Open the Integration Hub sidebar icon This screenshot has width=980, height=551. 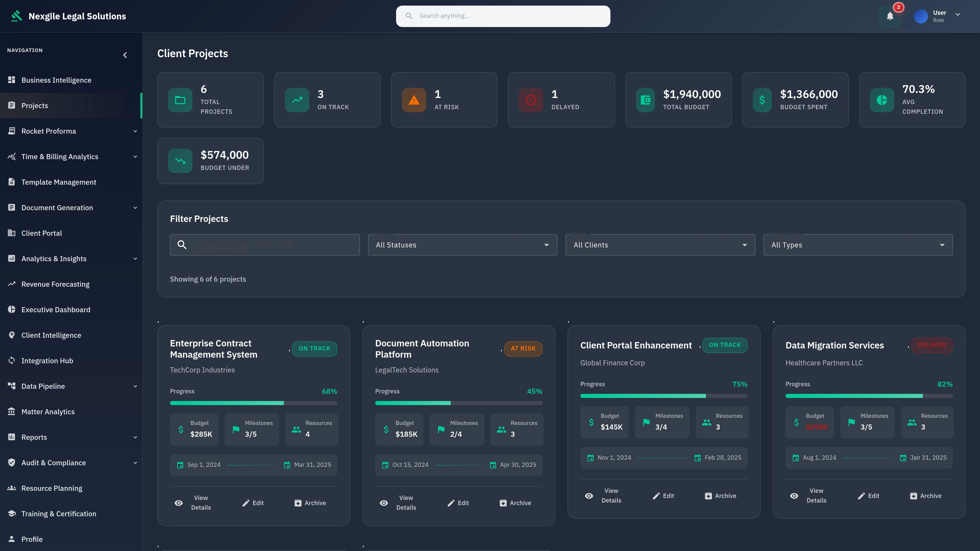(11, 360)
